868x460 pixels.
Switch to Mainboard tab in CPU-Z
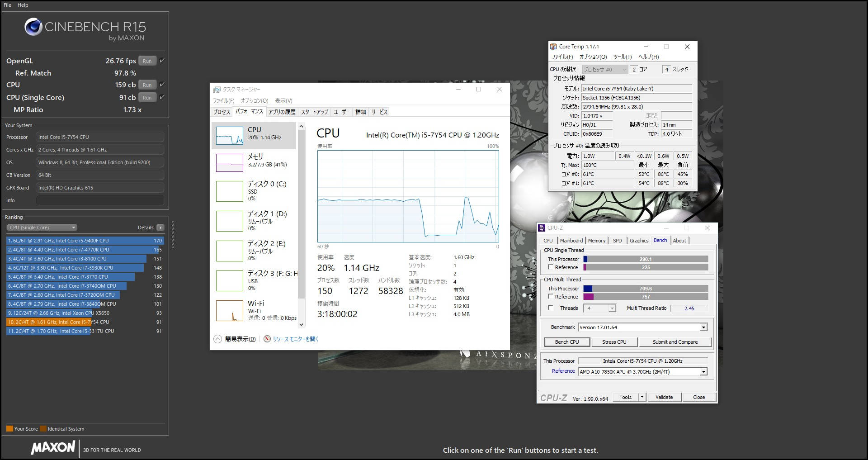click(x=571, y=241)
